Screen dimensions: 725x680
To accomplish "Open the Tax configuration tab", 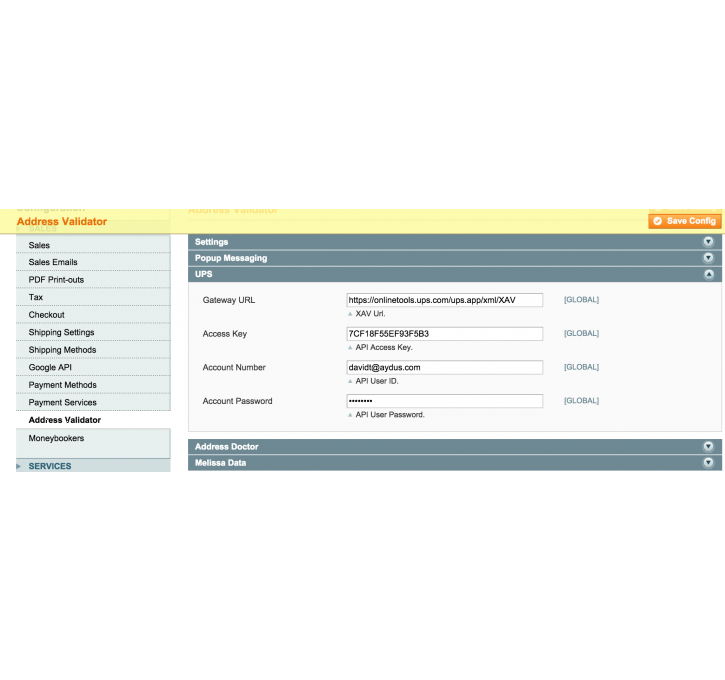I will tap(93, 297).
